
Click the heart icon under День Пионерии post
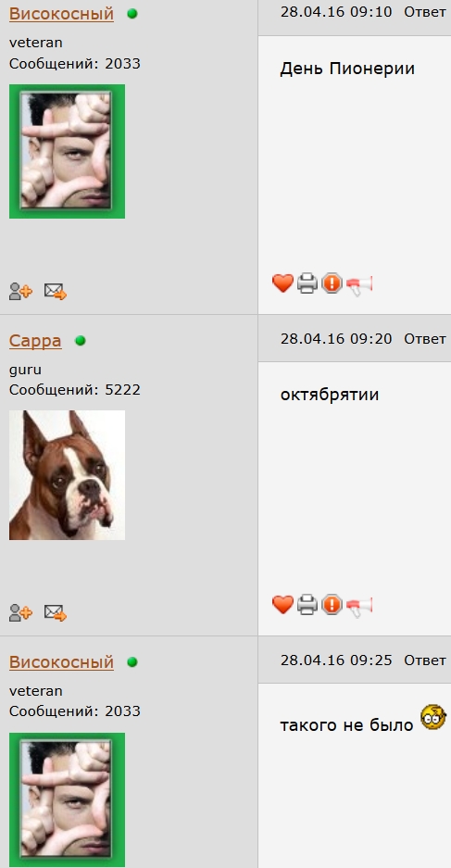pos(282,284)
